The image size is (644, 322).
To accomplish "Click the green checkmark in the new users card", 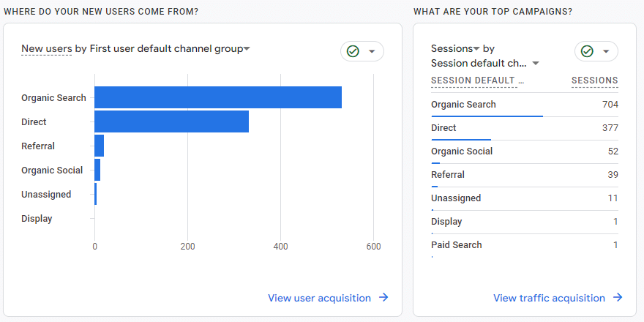I will pos(353,51).
